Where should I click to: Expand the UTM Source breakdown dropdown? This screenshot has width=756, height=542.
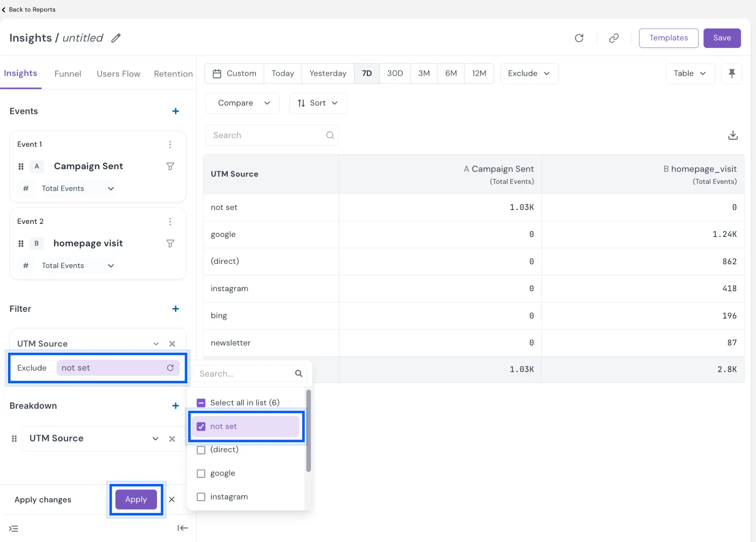pos(155,438)
